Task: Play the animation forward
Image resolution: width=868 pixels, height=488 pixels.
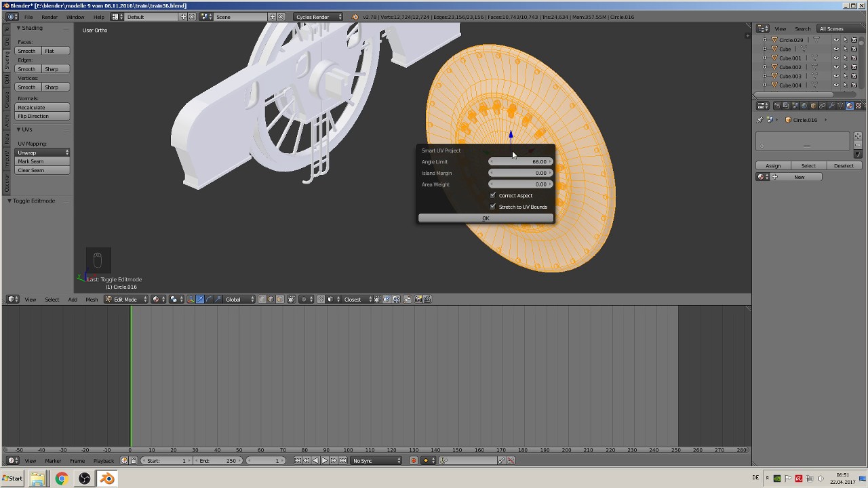Action: tap(324, 461)
